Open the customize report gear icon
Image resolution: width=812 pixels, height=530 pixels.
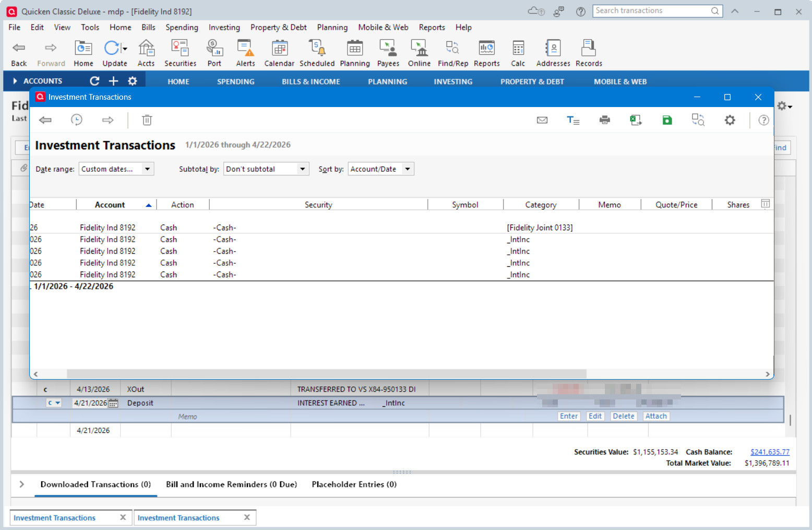pos(730,120)
